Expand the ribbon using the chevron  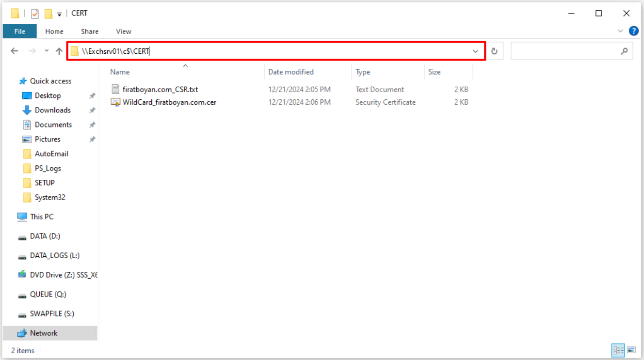[620, 31]
